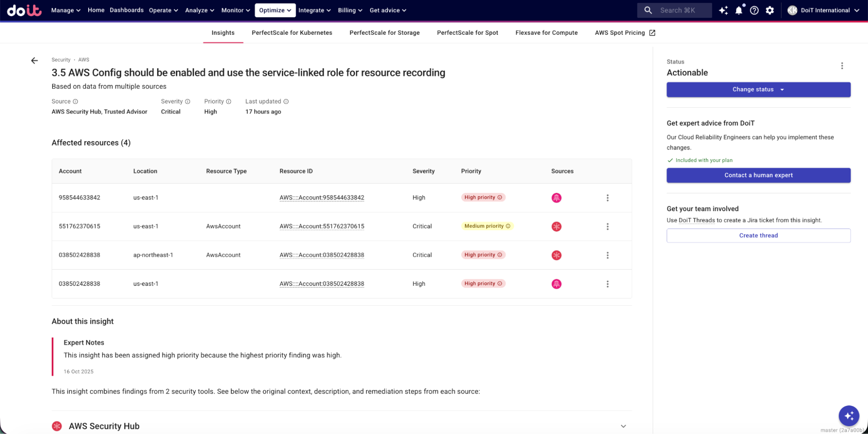
Task: Click the AI sparkle icon in top bar
Action: (723, 10)
